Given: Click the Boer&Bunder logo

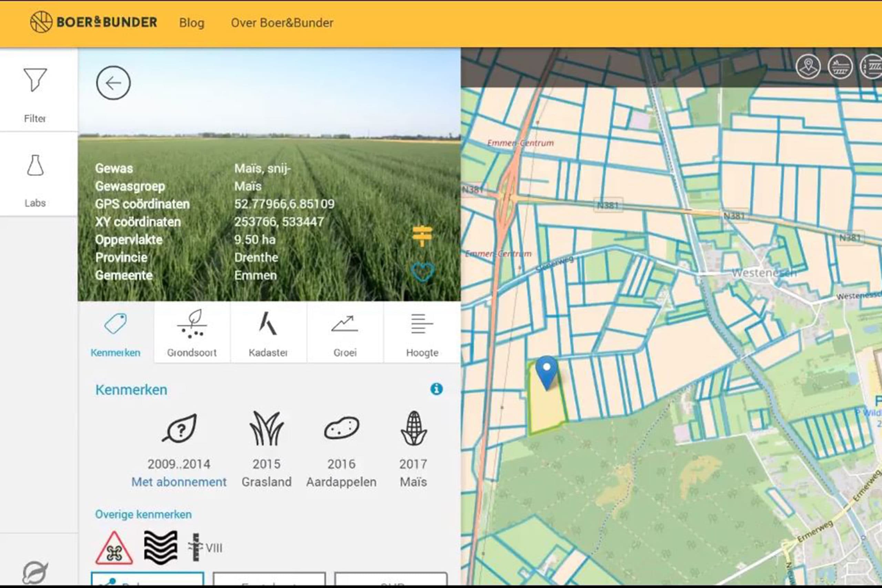Looking at the screenshot, I should pos(93,22).
